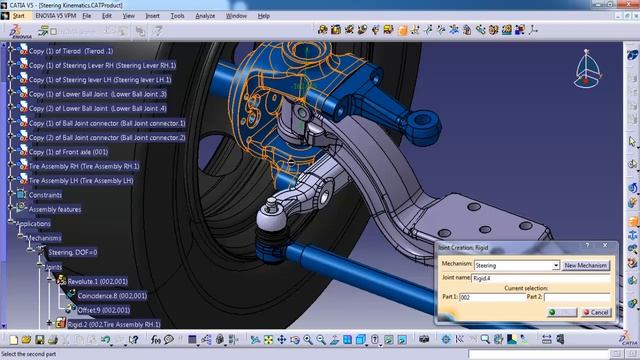Open the Analyze menu
Image resolution: width=640 pixels, height=360 pixels.
tap(205, 16)
